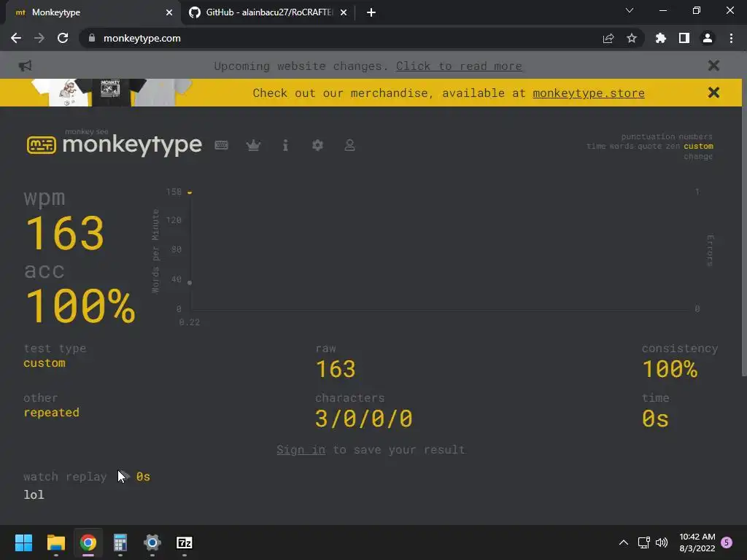Click the raw value 163

[x=336, y=369]
